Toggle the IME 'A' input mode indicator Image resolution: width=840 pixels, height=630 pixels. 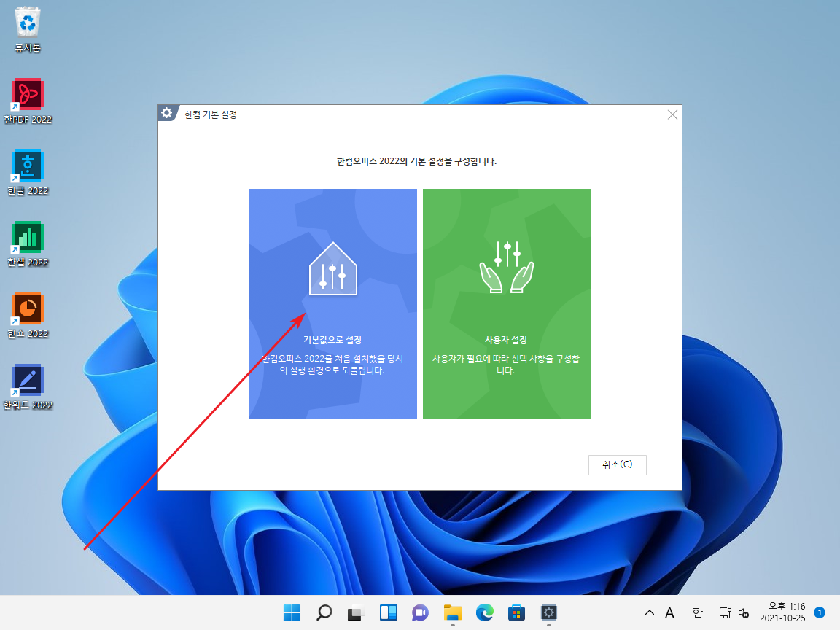pos(669,612)
